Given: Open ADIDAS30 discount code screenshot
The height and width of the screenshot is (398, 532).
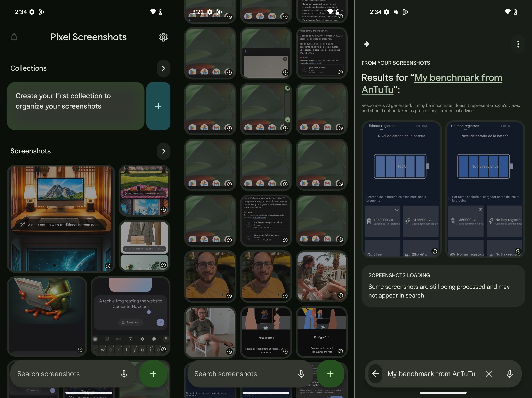Looking at the screenshot, I should 322,53.
